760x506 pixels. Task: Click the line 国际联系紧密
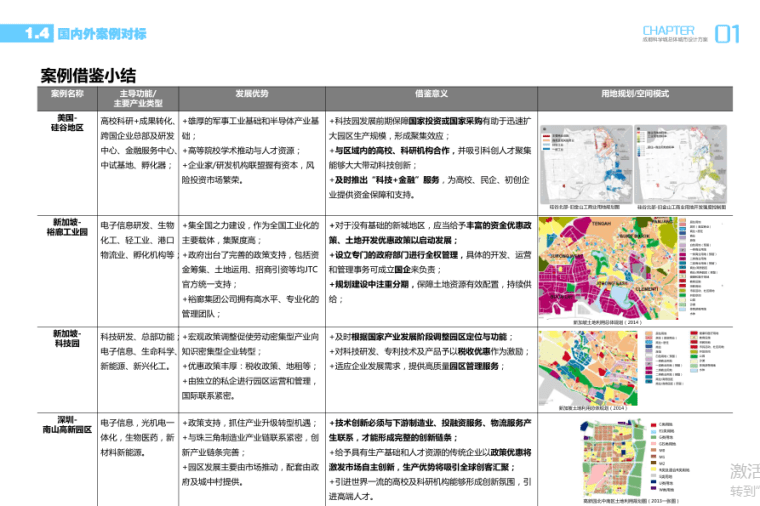pyautogui.click(x=208, y=396)
